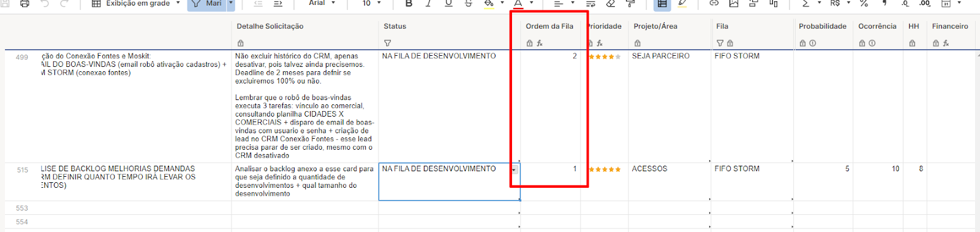Open the Exibição em grade view menu
This screenshot has width=980, height=232.
(136, 3)
